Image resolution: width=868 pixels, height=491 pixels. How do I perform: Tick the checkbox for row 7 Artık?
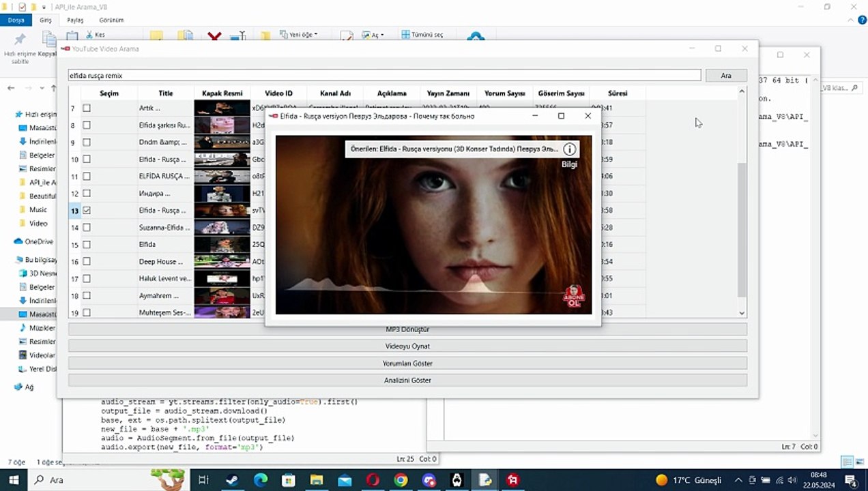tap(87, 108)
